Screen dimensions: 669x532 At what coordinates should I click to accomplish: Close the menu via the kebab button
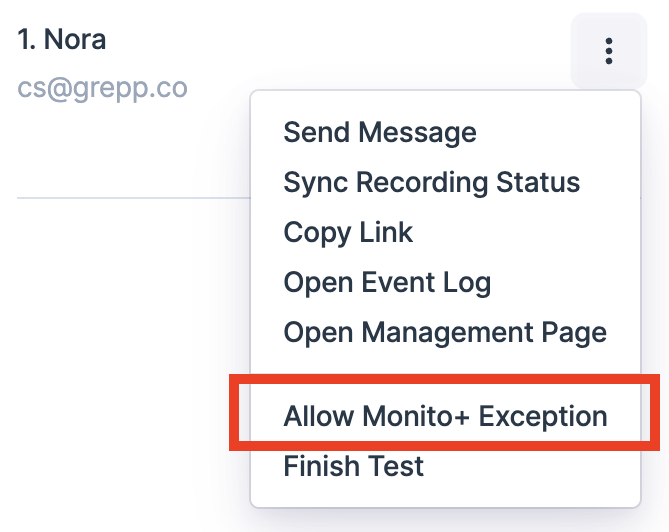(x=608, y=51)
